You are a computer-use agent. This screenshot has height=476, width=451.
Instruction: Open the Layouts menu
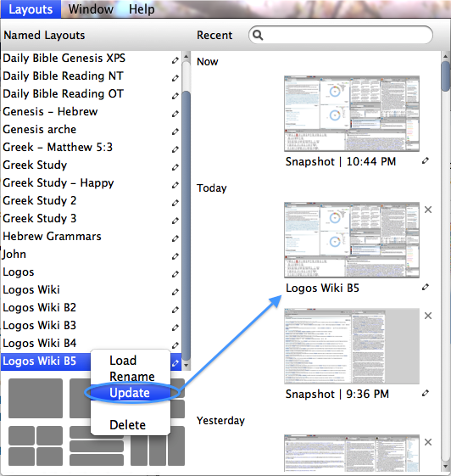(31, 9)
